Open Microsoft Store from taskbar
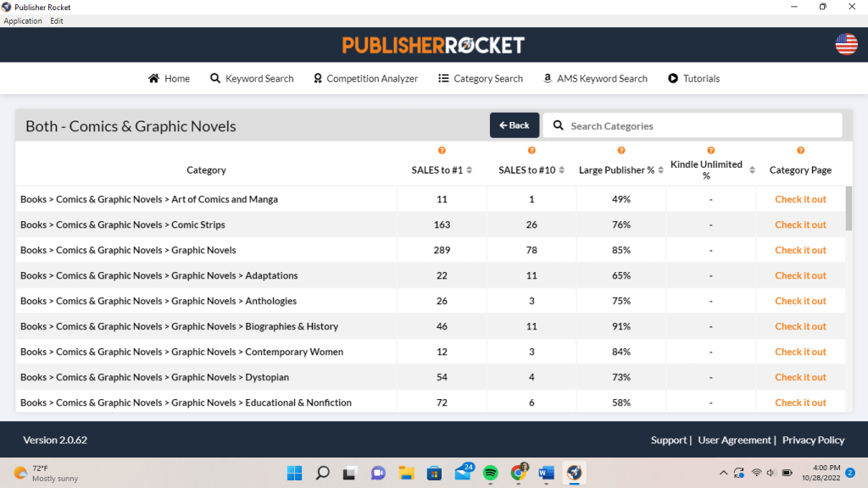This screenshot has width=868, height=488. click(x=434, y=473)
